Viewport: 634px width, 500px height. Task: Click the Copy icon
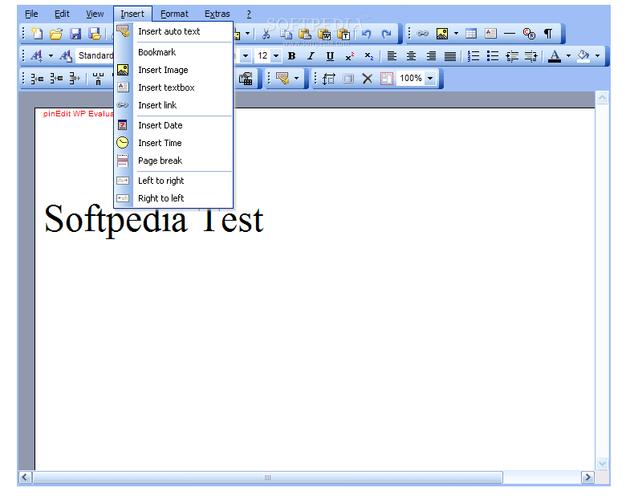pyautogui.click(x=286, y=34)
